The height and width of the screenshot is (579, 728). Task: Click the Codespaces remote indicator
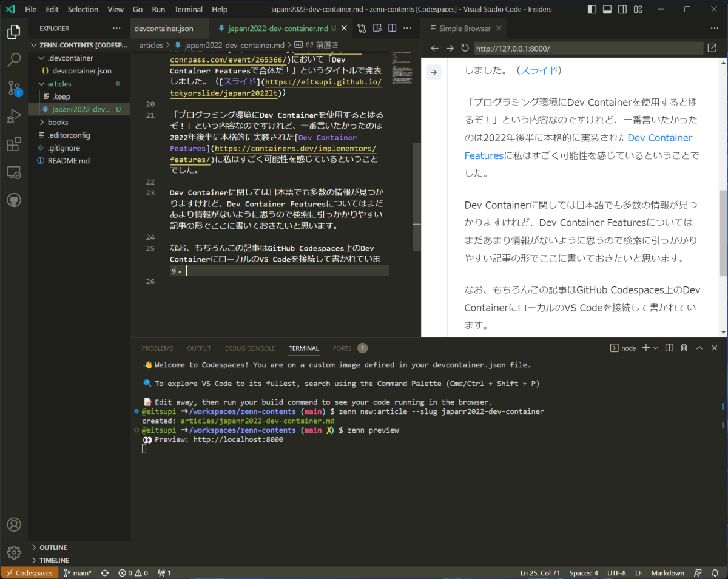(30, 573)
